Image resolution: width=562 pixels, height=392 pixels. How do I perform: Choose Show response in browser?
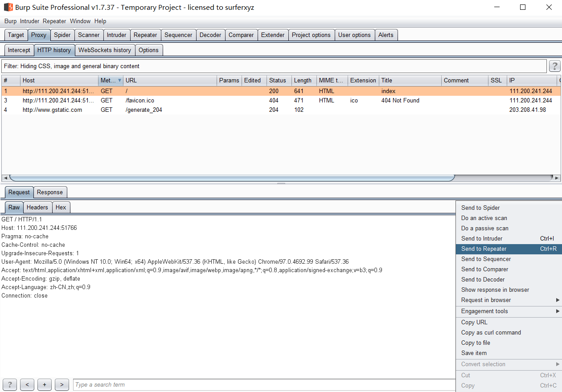point(509,290)
